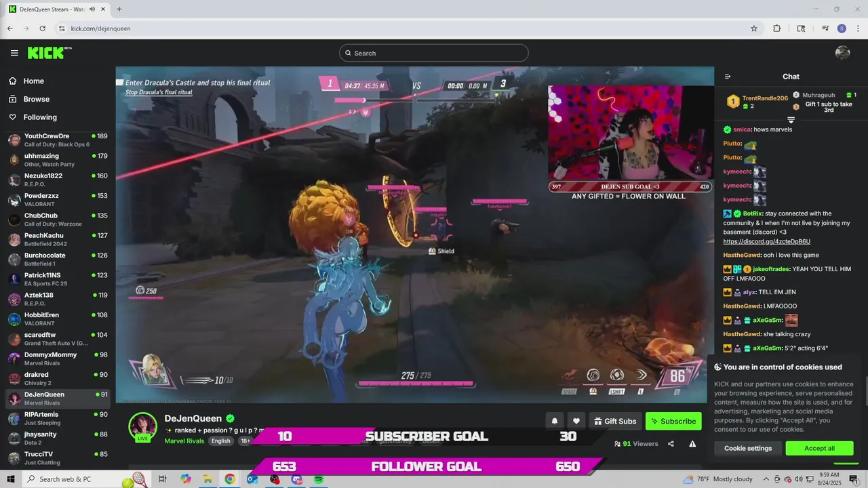Click jakeoftrades username in chat
This screenshot has width=868, height=488.
click(771, 269)
